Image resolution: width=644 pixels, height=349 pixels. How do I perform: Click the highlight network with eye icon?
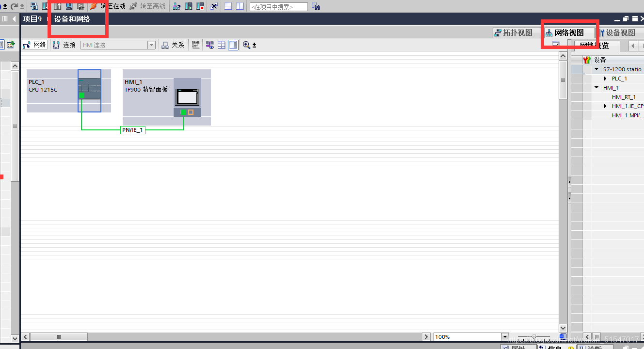pyautogui.click(x=210, y=45)
